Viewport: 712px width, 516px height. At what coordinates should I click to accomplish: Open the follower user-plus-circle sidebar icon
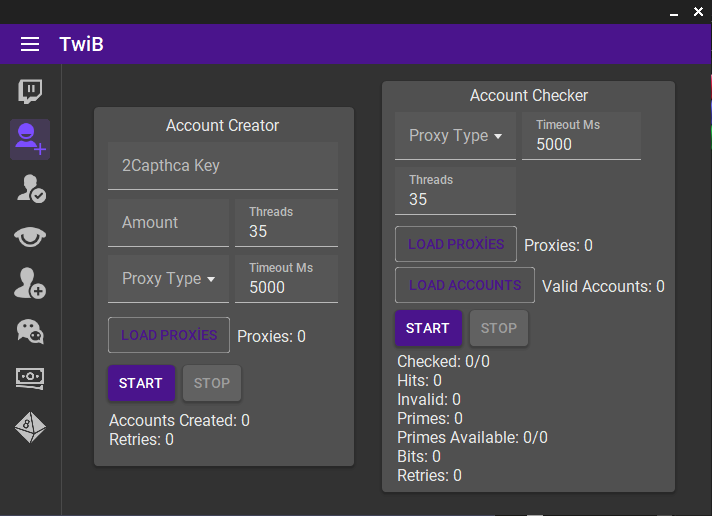point(30,283)
